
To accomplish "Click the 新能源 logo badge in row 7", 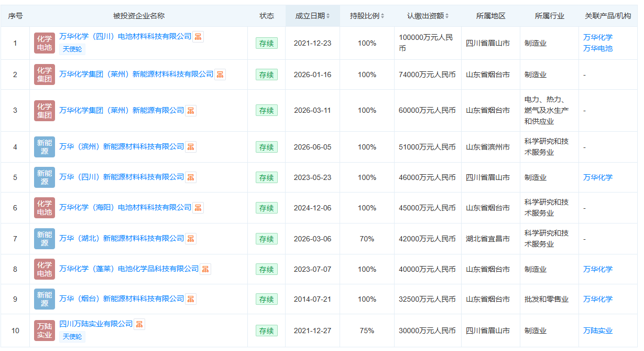I will pyautogui.click(x=45, y=239).
